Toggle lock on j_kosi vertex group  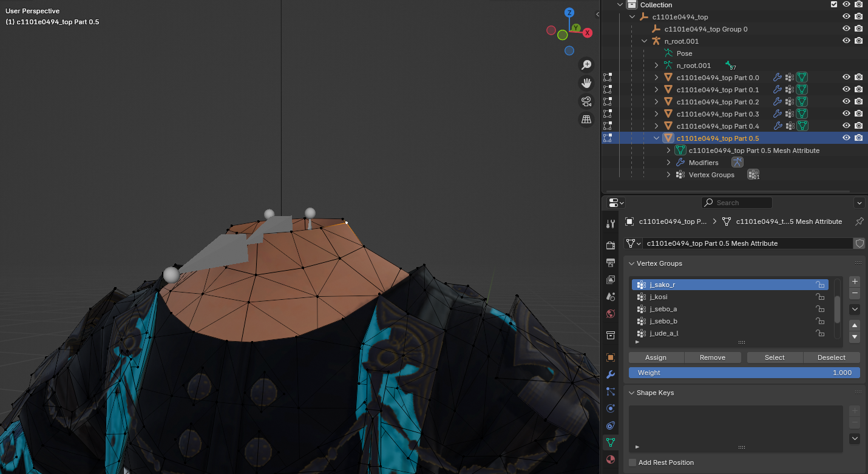(819, 297)
